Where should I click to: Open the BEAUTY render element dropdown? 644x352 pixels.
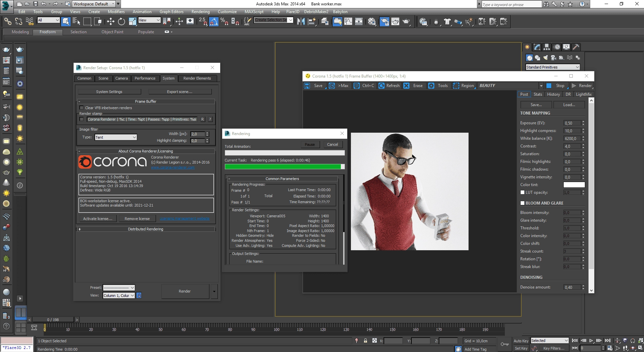pyautogui.click(x=511, y=86)
